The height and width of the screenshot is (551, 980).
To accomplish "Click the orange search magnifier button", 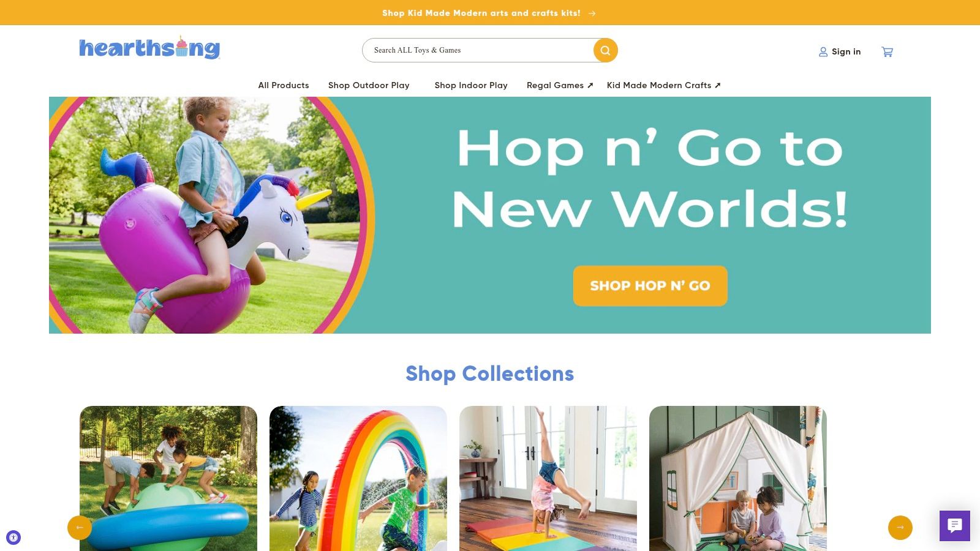I will click(605, 50).
